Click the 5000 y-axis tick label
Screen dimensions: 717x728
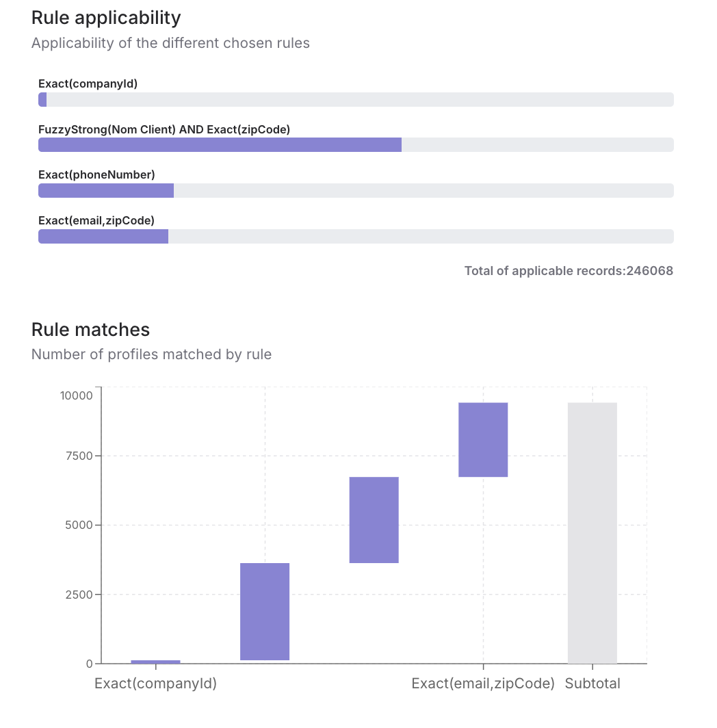(79, 525)
